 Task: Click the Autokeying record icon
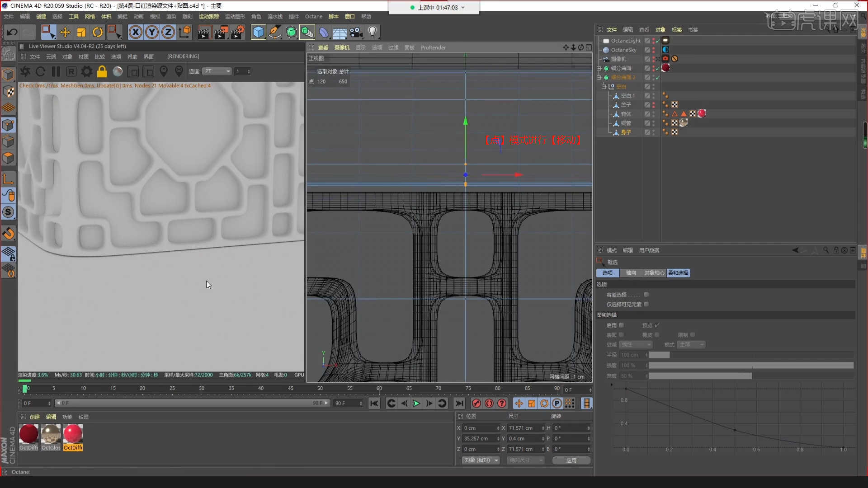tap(489, 404)
